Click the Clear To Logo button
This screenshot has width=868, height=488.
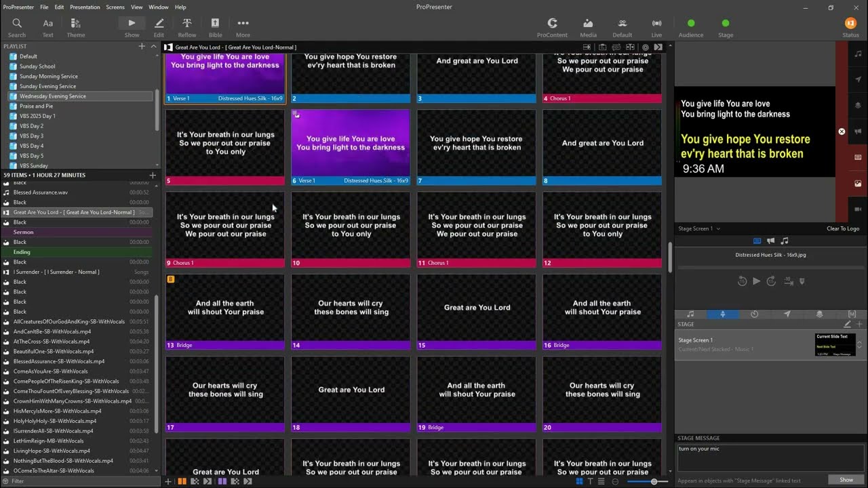tap(843, 228)
